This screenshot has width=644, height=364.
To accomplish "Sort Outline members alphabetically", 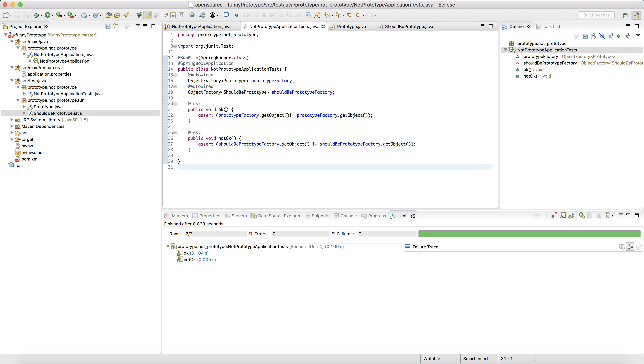I will (x=593, y=36).
